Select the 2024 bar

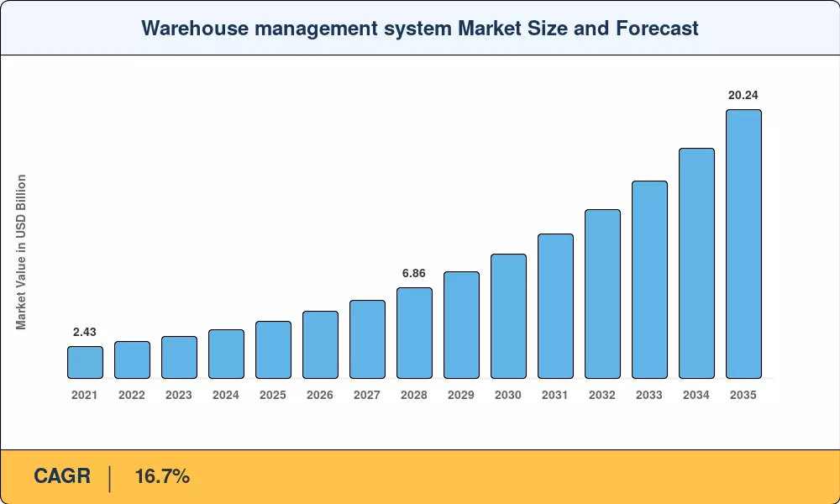point(226,354)
